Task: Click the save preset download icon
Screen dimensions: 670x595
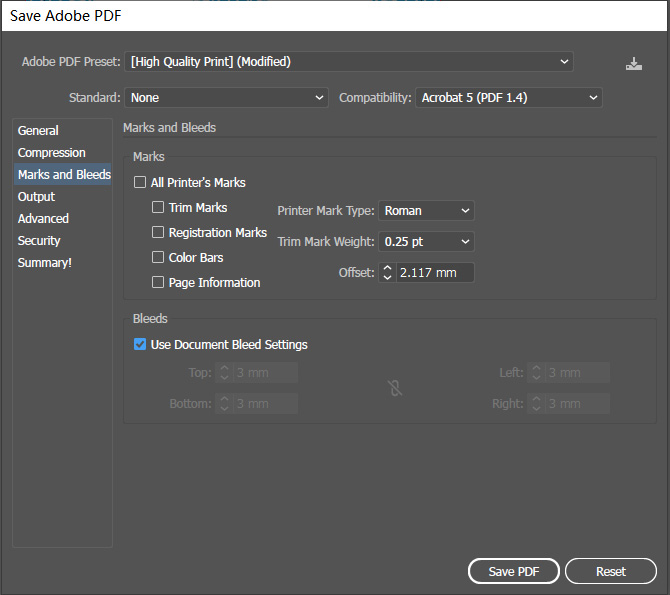Action: [x=634, y=64]
